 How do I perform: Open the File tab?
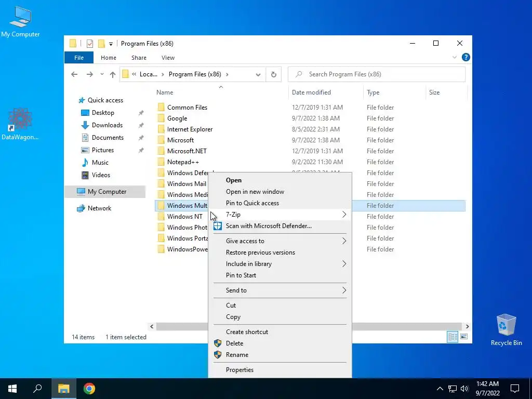pyautogui.click(x=79, y=58)
